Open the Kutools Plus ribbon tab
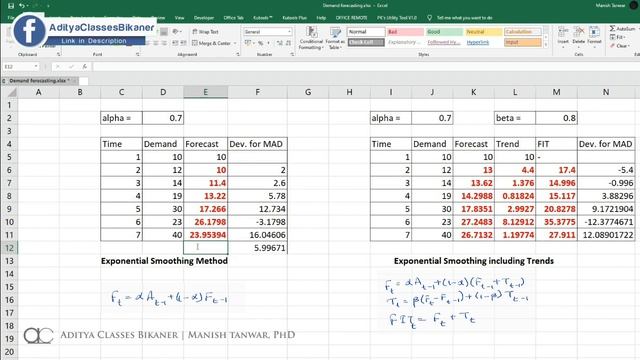Screen dimensions: 640x360 click(294, 18)
